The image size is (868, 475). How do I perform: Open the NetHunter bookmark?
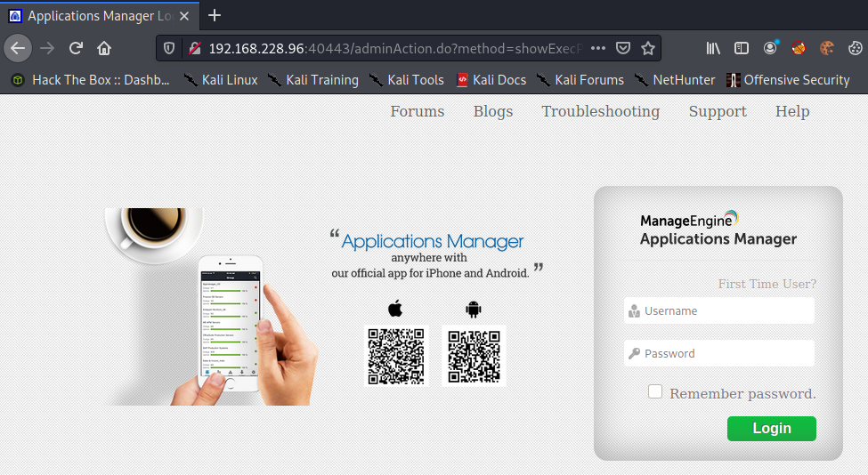[x=675, y=80]
